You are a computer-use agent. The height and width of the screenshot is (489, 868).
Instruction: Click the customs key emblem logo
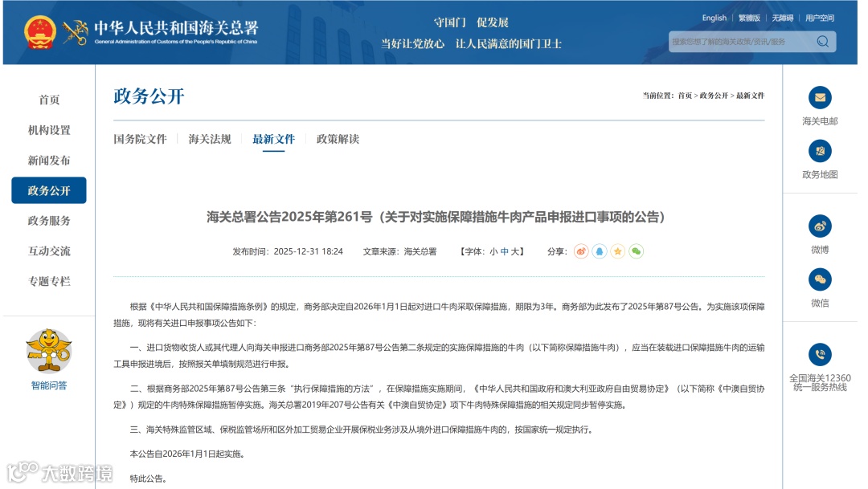click(x=76, y=32)
